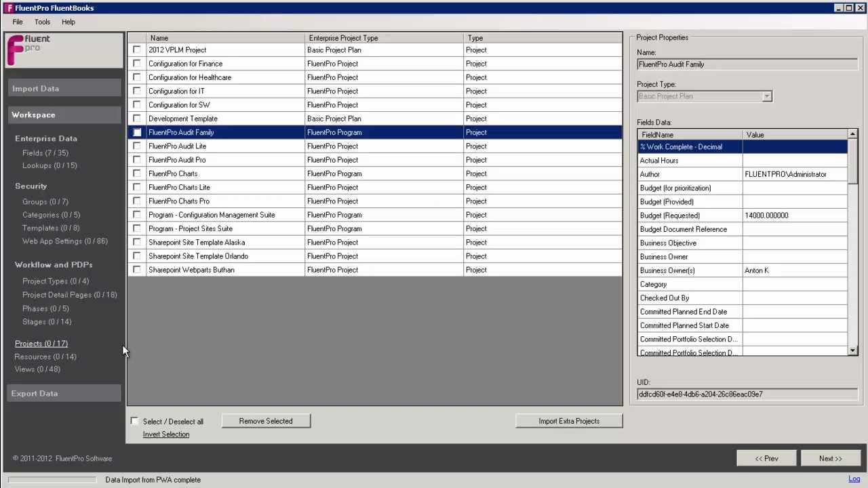Click the 14000.000000 value cell
Screen dimensions: 868x488
[795, 216]
